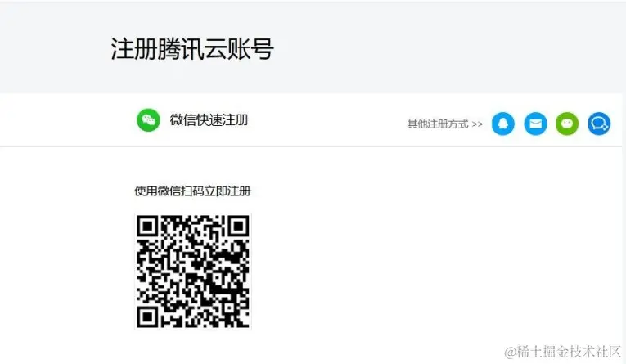Choose QQ registration via the penguin icon
The width and height of the screenshot is (626, 364).
pyautogui.click(x=503, y=124)
